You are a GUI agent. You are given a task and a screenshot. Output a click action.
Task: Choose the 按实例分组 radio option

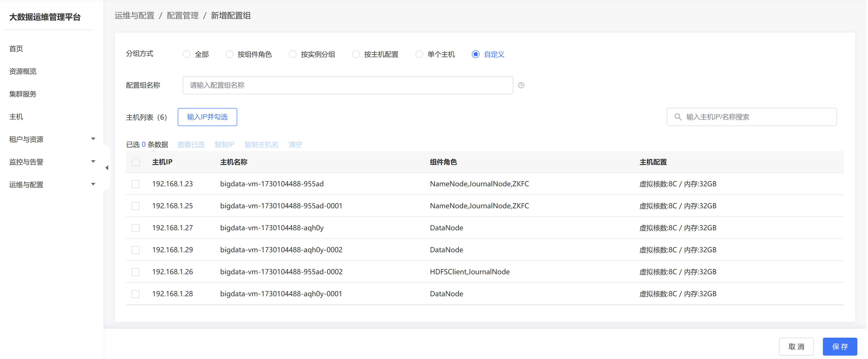click(293, 54)
